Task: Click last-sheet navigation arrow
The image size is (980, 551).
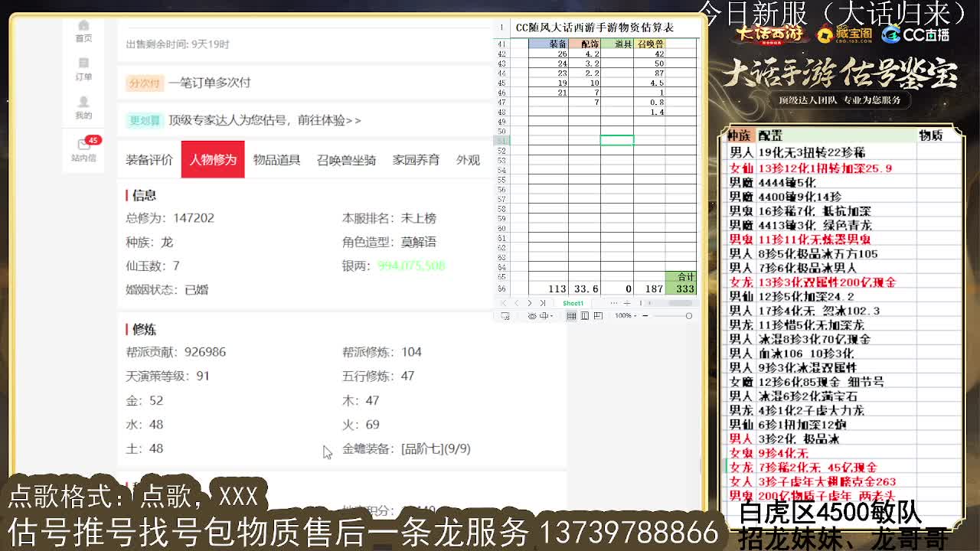Action: (543, 303)
